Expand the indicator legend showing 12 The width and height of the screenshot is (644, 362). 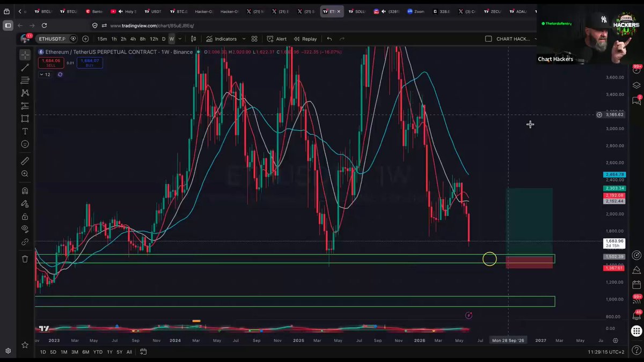[x=45, y=75]
